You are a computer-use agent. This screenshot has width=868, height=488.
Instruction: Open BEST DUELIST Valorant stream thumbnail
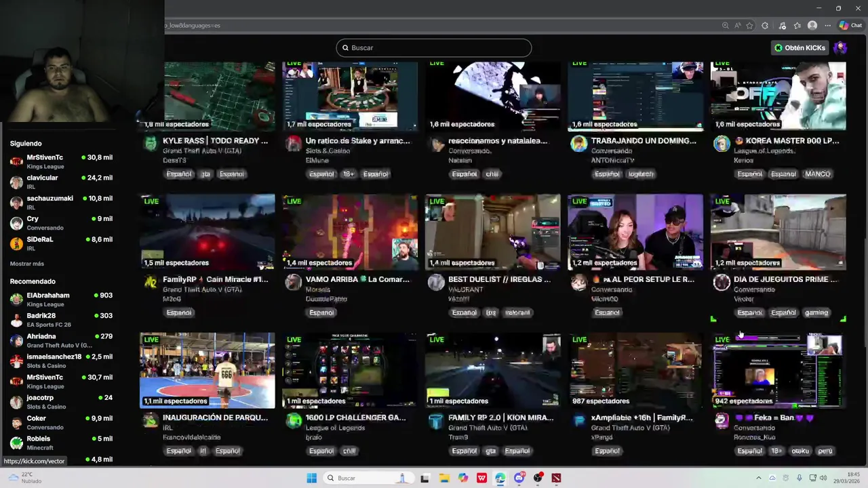[x=493, y=232]
